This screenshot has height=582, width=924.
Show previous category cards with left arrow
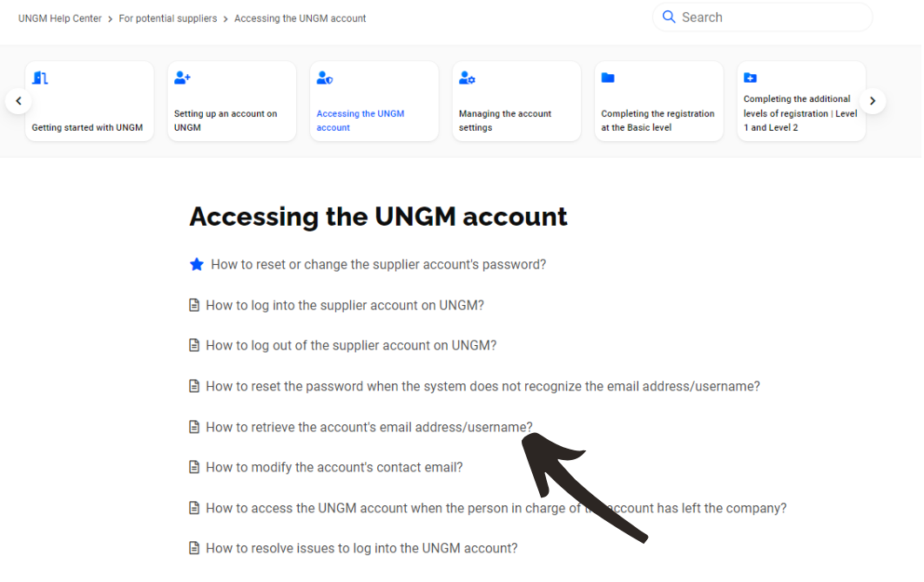click(18, 101)
